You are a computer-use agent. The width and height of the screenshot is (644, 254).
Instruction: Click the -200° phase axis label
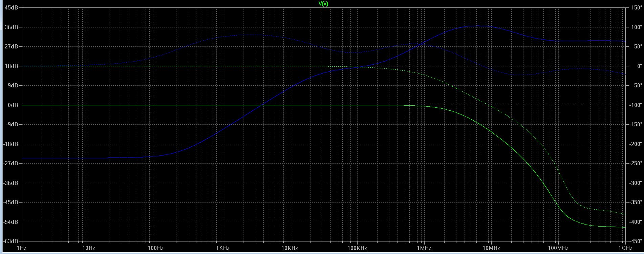pyautogui.click(x=636, y=144)
